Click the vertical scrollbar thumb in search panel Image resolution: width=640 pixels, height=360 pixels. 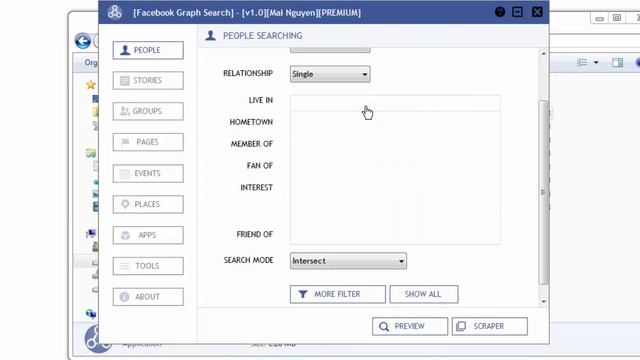(x=544, y=192)
